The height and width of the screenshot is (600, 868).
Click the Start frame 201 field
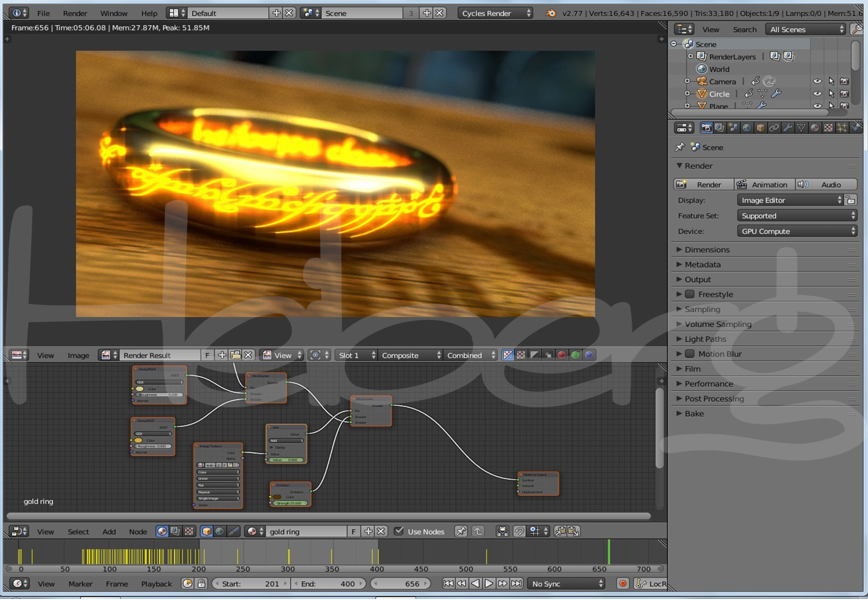pyautogui.click(x=252, y=583)
